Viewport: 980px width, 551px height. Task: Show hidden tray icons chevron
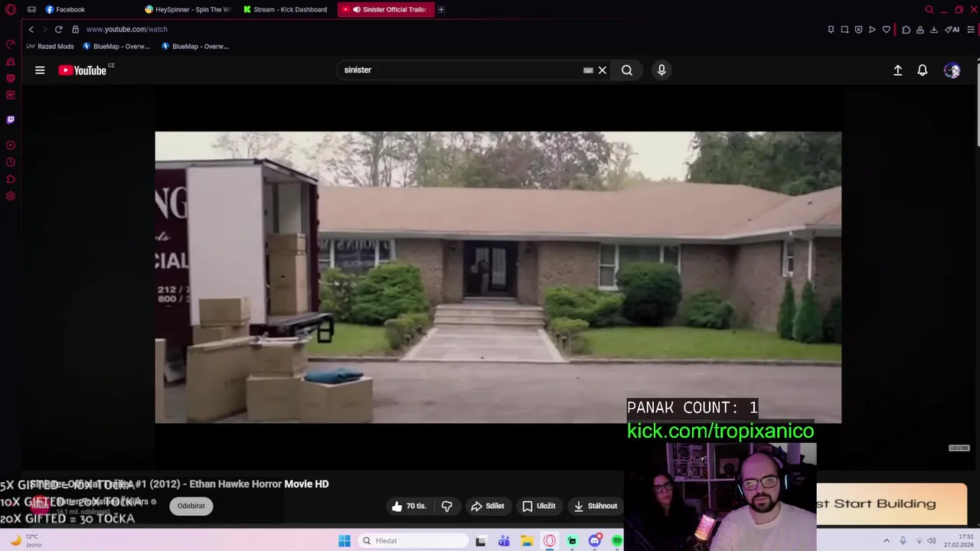(x=887, y=541)
